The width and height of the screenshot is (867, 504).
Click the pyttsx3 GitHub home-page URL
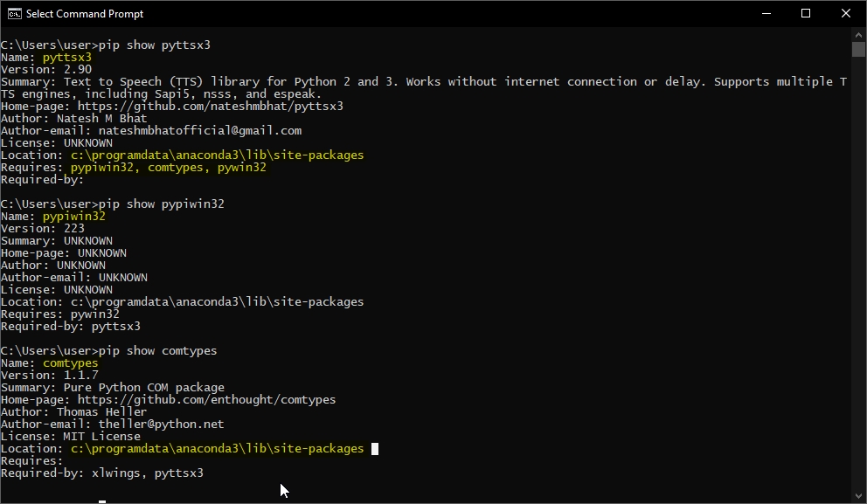(211, 107)
